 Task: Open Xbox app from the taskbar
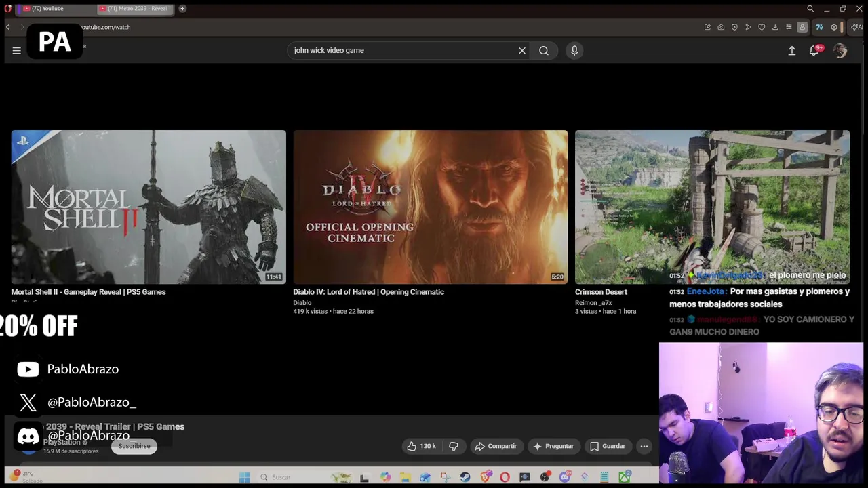[x=625, y=476]
